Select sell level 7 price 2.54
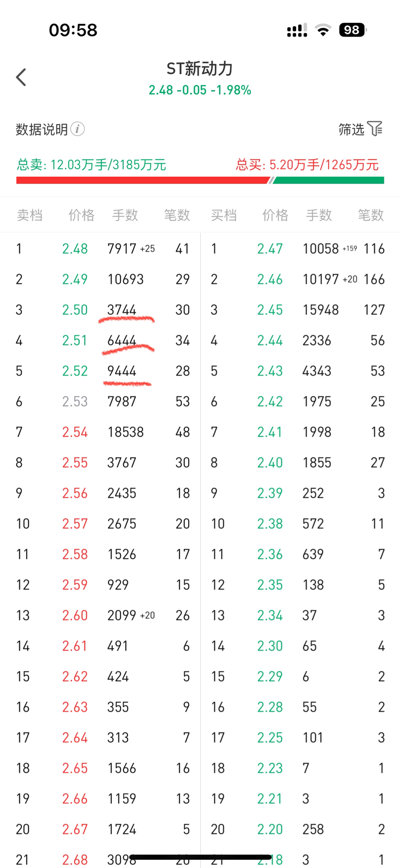 click(x=75, y=432)
